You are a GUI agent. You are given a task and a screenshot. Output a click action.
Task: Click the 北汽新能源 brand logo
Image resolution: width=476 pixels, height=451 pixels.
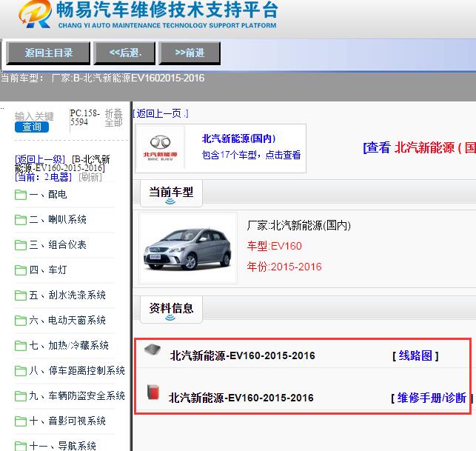[x=160, y=148]
